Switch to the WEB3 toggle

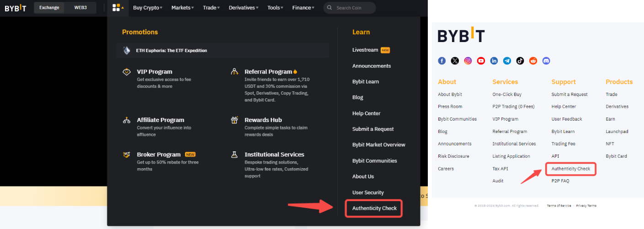[x=80, y=8]
